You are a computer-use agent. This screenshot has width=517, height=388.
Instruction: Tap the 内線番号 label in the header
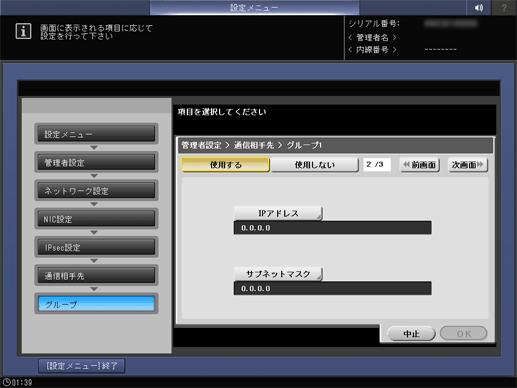(372, 50)
